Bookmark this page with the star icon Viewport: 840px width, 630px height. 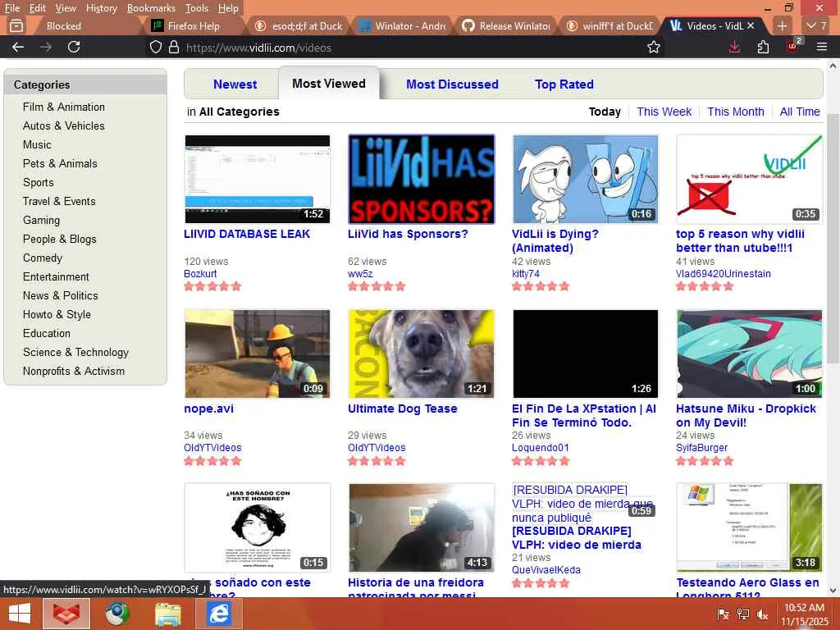point(654,47)
